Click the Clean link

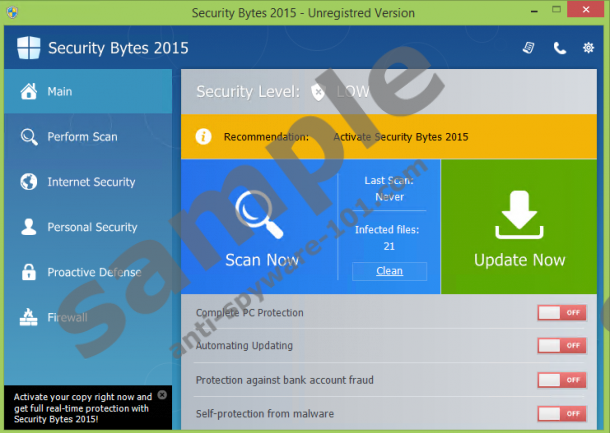point(389,271)
